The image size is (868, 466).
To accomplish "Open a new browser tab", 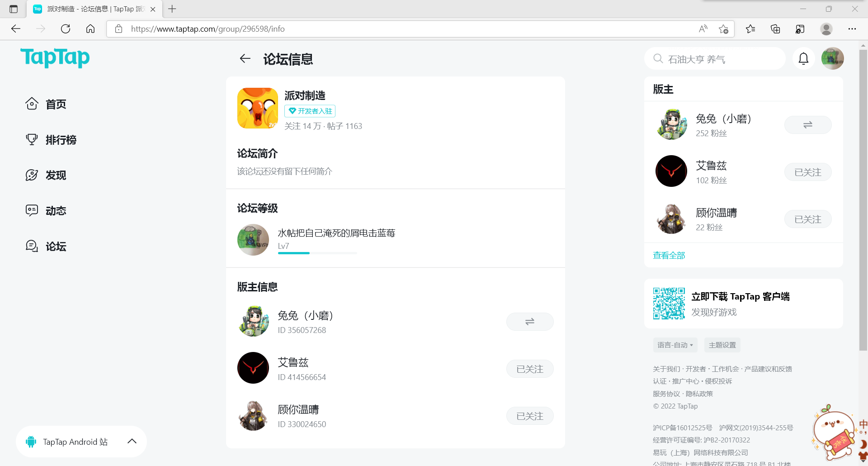I will pyautogui.click(x=172, y=9).
